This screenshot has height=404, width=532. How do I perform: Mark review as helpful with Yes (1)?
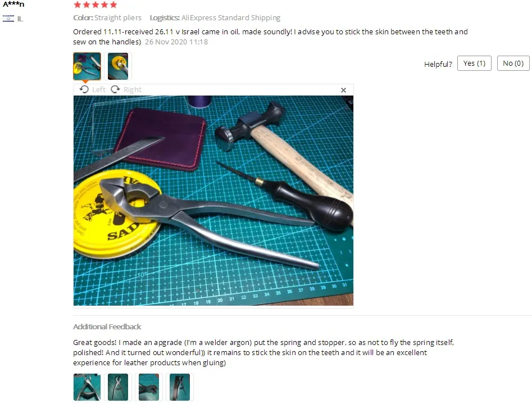click(x=474, y=63)
